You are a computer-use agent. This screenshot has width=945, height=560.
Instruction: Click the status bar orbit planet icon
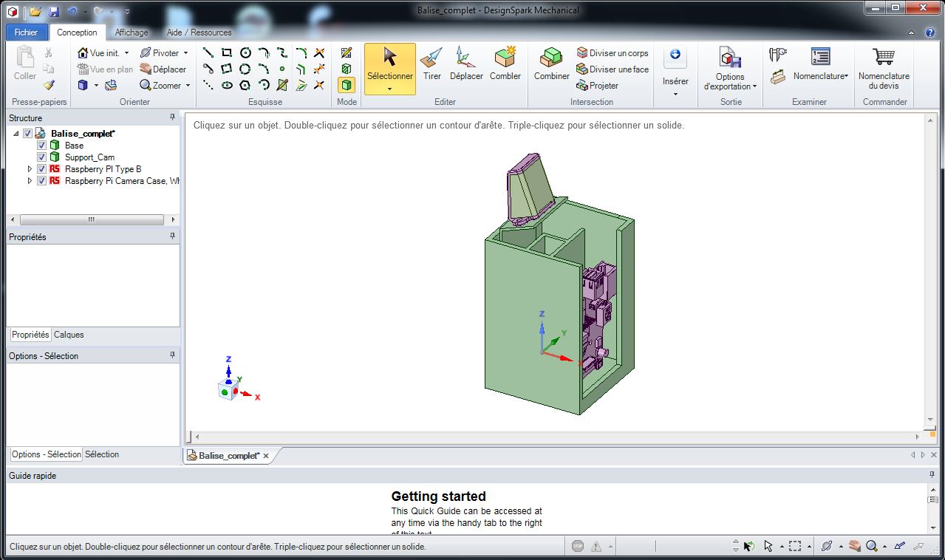click(827, 547)
